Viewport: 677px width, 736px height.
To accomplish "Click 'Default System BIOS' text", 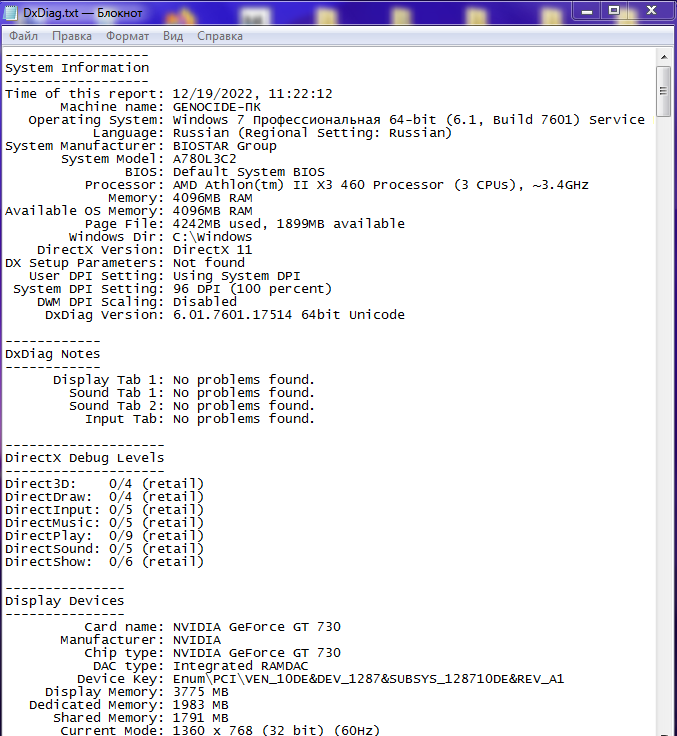I will (248, 172).
